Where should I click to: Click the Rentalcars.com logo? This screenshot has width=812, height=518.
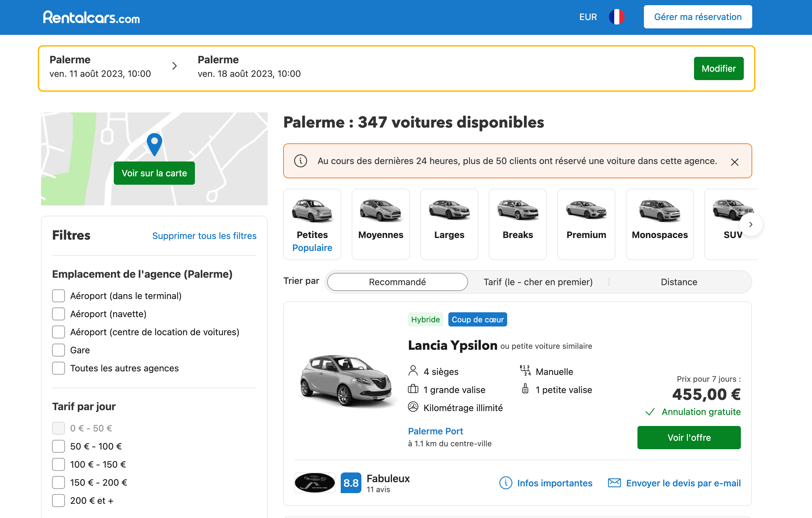pyautogui.click(x=91, y=17)
